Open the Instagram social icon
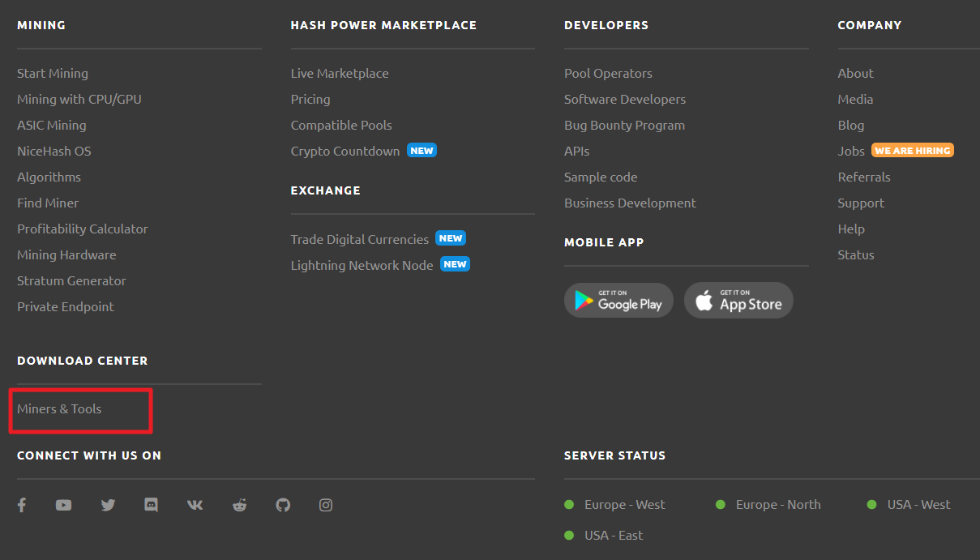 [326, 505]
